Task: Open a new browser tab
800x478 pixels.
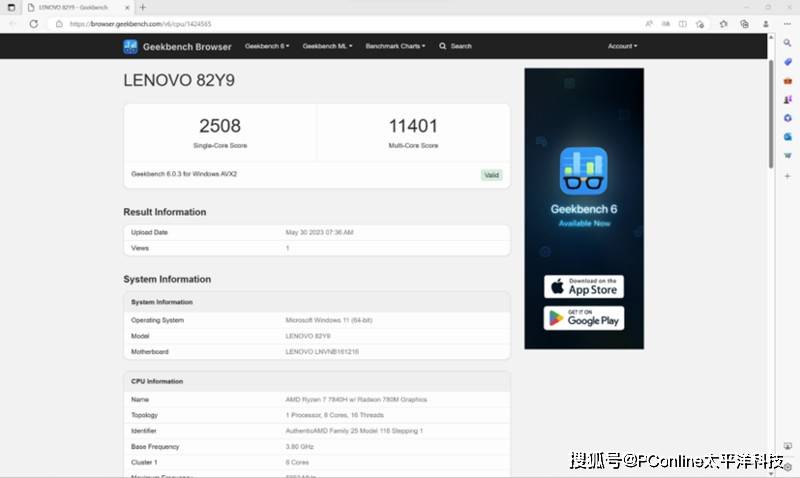Action: click(x=143, y=7)
